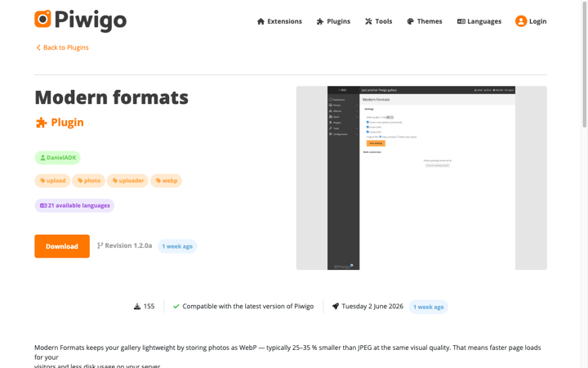Click the branch icon beside Revision
Screen dimensions: 588x368
coord(100,245)
